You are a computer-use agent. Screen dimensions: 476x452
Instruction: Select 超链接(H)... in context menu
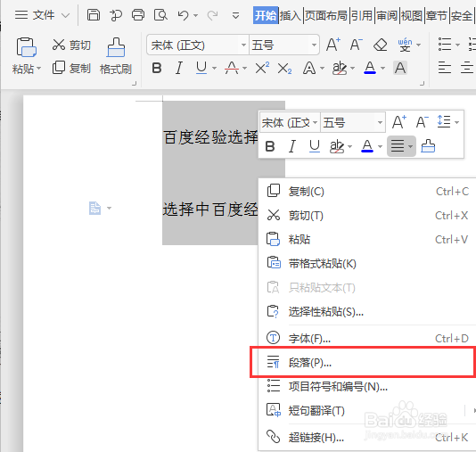(367, 438)
